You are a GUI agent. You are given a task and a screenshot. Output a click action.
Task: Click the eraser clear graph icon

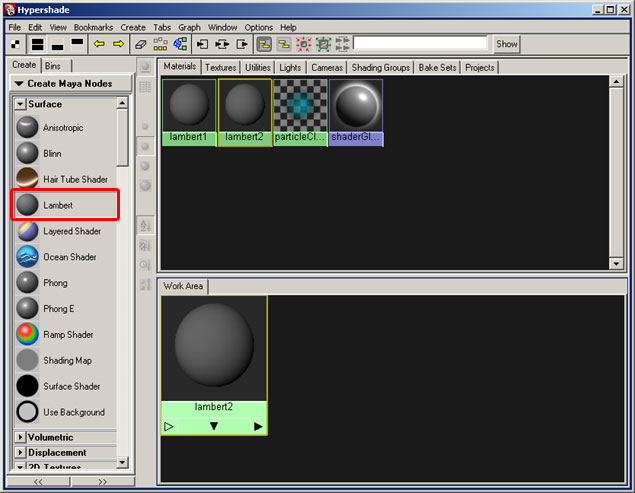coord(140,44)
